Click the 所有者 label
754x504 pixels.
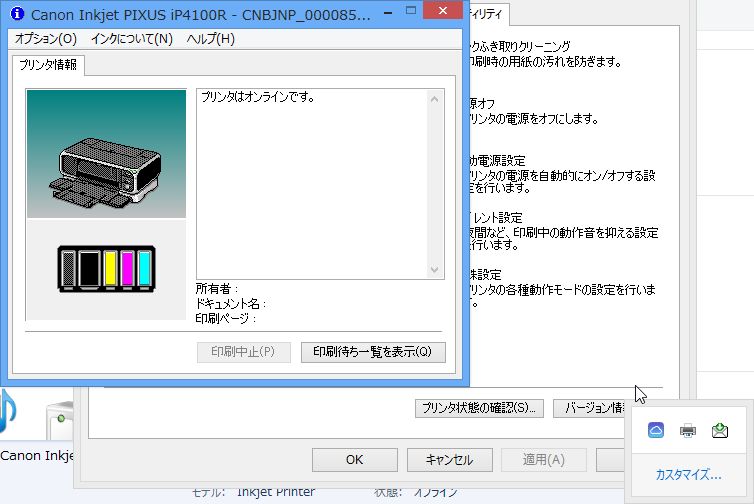point(216,289)
